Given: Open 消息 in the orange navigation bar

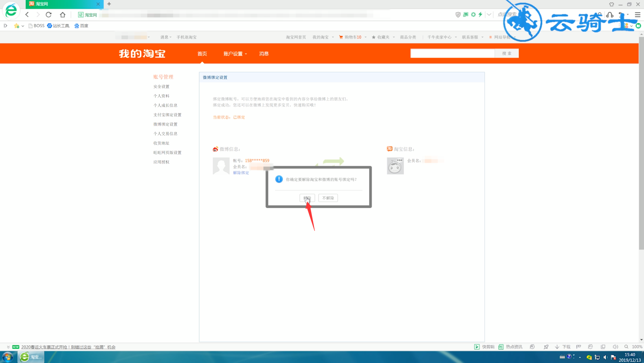Looking at the screenshot, I should tap(264, 54).
